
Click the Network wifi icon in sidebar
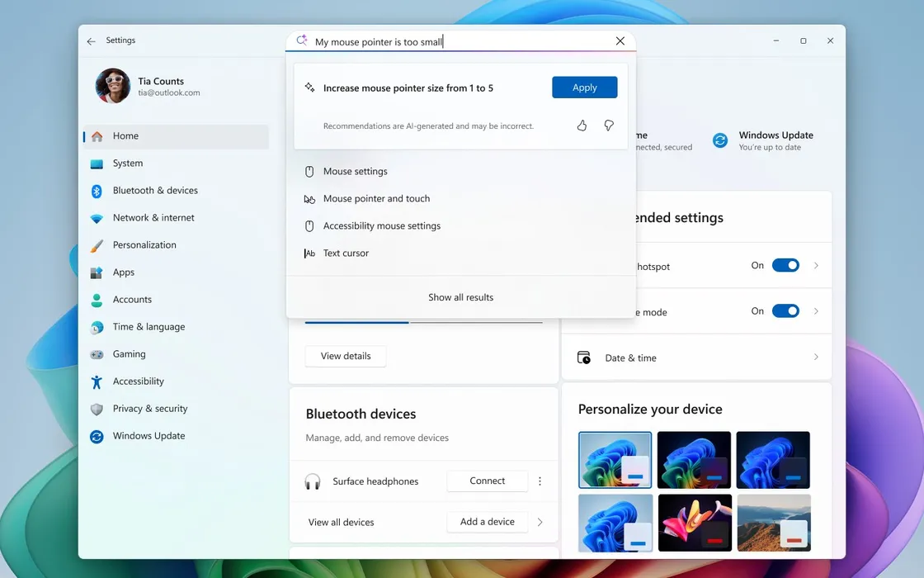tap(97, 218)
